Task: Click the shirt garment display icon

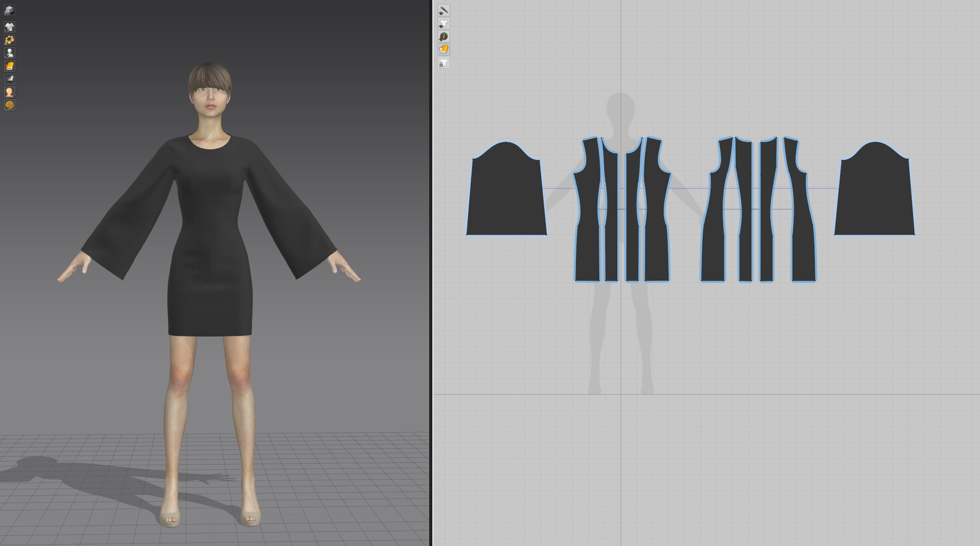Action: pyautogui.click(x=9, y=25)
